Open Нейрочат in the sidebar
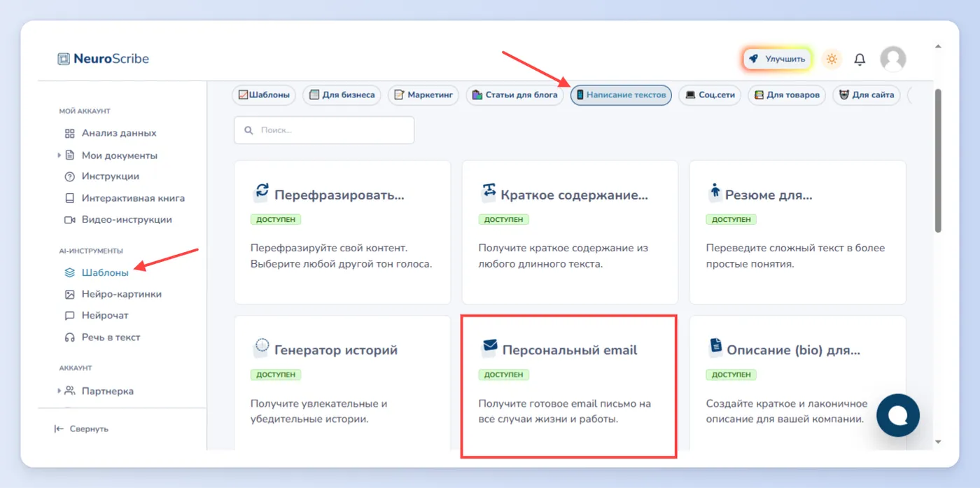 pos(105,316)
